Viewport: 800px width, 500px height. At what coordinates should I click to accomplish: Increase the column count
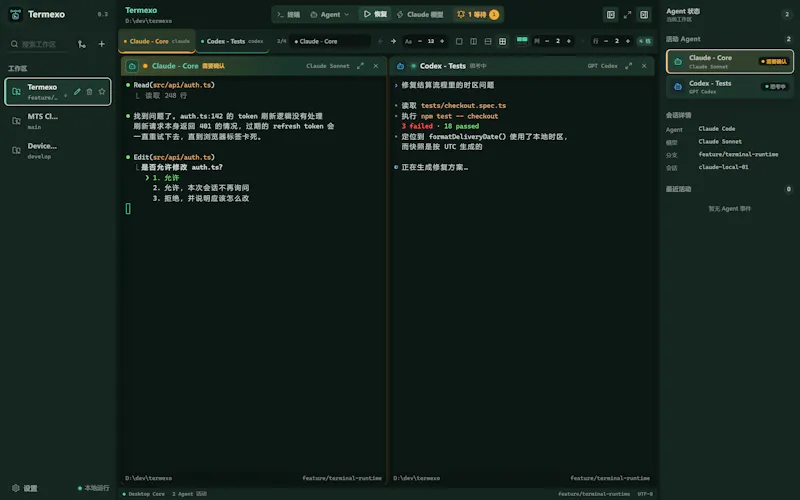(x=569, y=41)
